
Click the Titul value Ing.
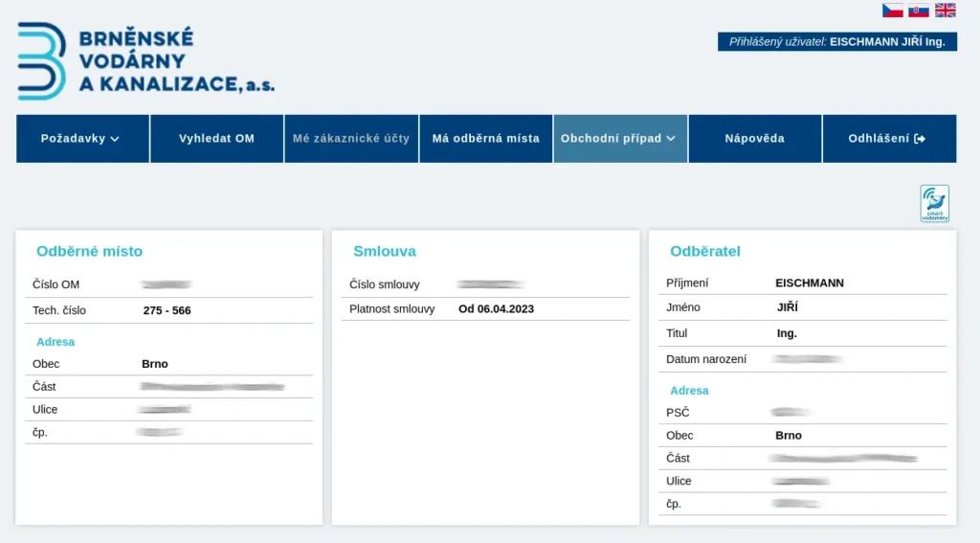point(787,333)
